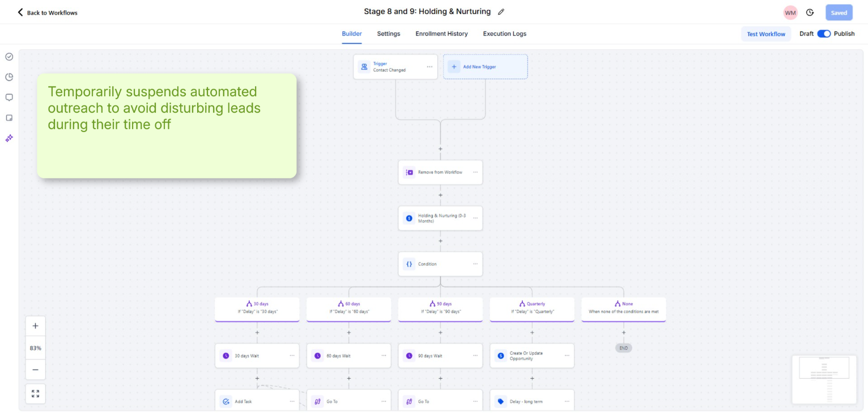
Task: Select the Create Or Update Opportunity dollar icon
Action: click(500, 355)
